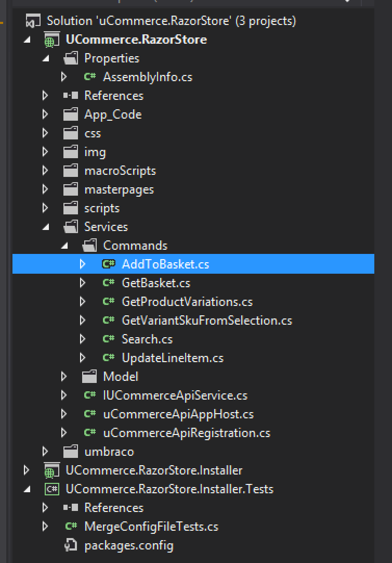The width and height of the screenshot is (392, 563).
Task: Expand the UCommerce.RazorStore.Installer project
Action: point(27,470)
